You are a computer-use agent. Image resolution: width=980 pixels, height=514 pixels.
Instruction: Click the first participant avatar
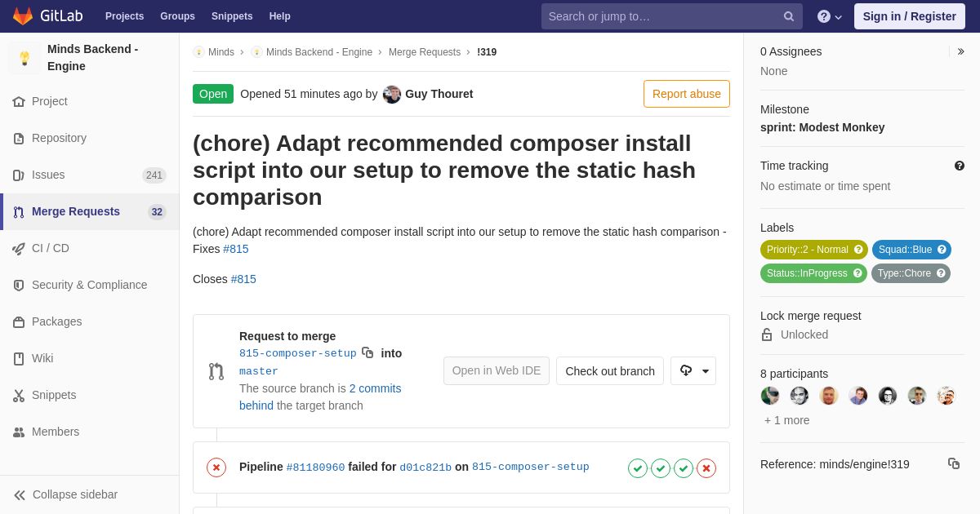(x=770, y=396)
